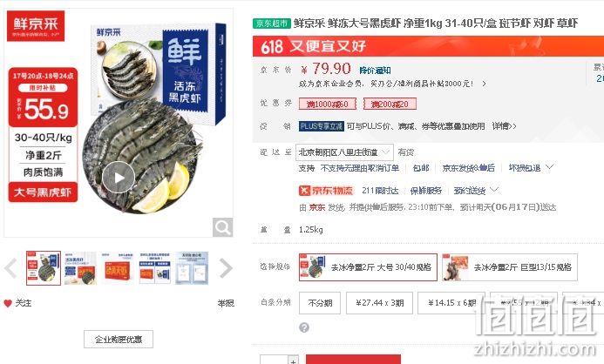This screenshot has width=604, height=364.
Task: Click the 企业购更优惠 button
Action: coord(119,339)
